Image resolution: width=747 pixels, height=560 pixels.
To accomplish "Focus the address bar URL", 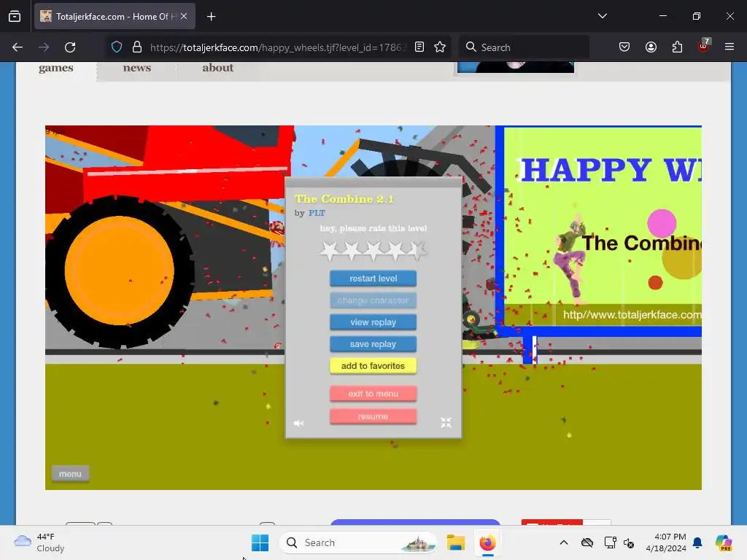I will click(278, 47).
